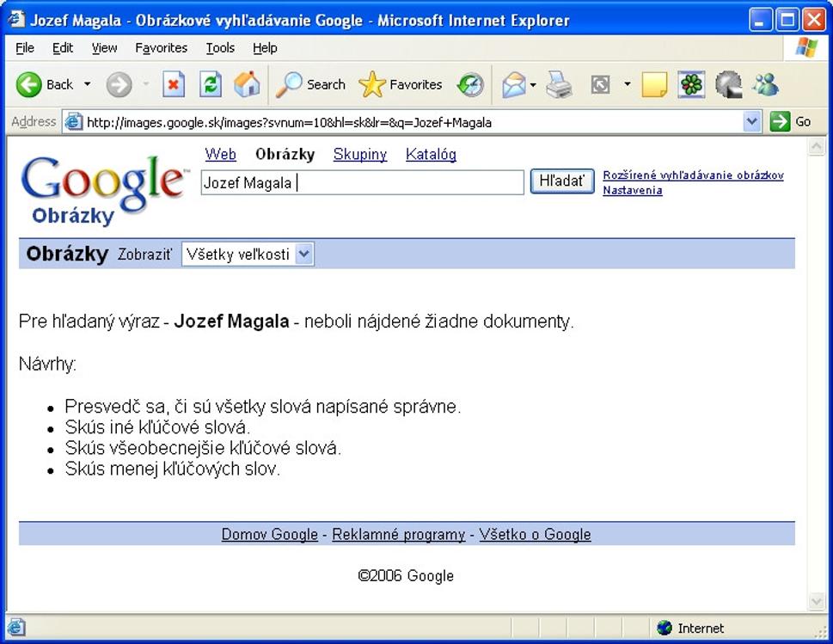Viewport: 833px width, 644px height.
Task: Launch the ICQ flower toolbar icon
Action: [x=692, y=84]
